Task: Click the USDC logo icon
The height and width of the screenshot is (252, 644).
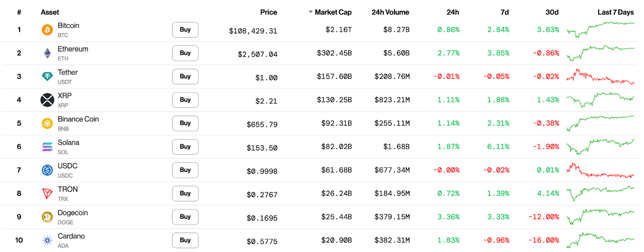Action: coord(47,170)
